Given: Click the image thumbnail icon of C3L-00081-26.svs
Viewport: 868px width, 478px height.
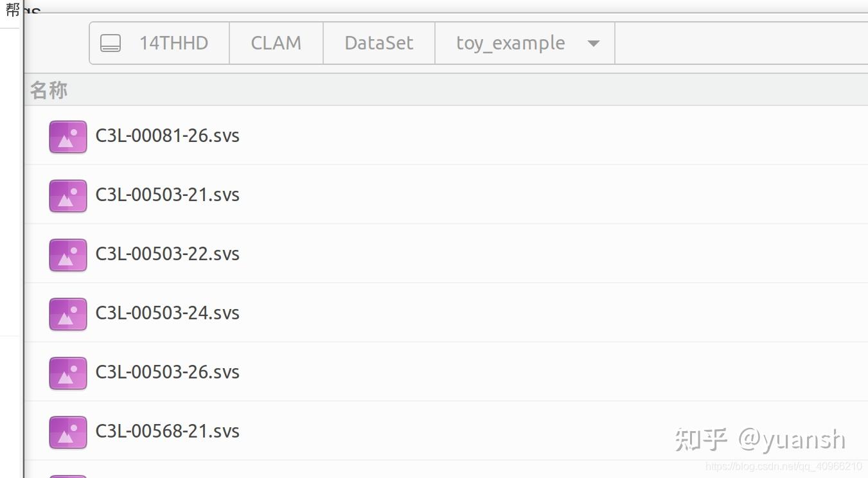Looking at the screenshot, I should pyautogui.click(x=67, y=136).
